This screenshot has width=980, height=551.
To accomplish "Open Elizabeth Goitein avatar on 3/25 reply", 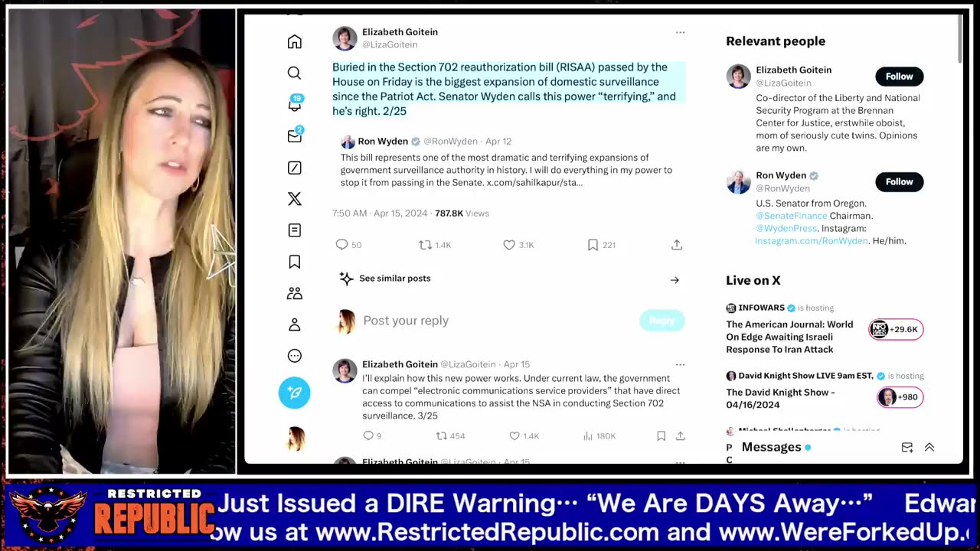I will click(345, 370).
